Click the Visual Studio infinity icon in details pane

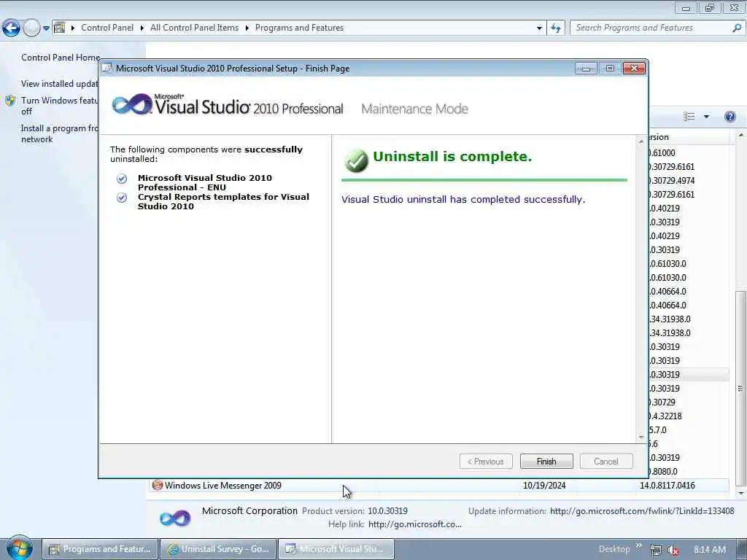[x=175, y=518]
